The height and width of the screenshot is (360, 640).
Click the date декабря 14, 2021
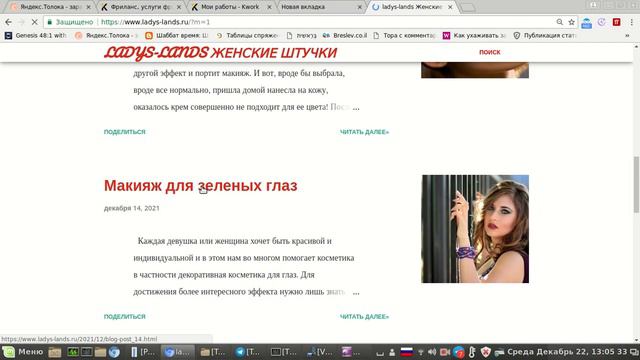point(131,208)
